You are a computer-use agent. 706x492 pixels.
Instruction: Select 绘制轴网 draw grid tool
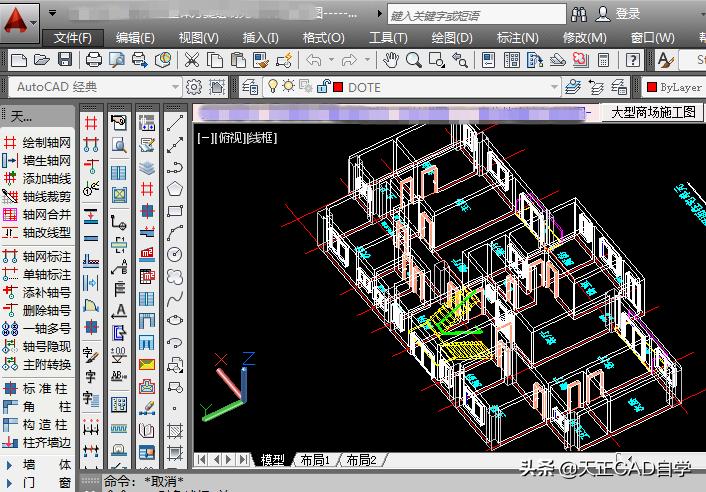coord(38,142)
